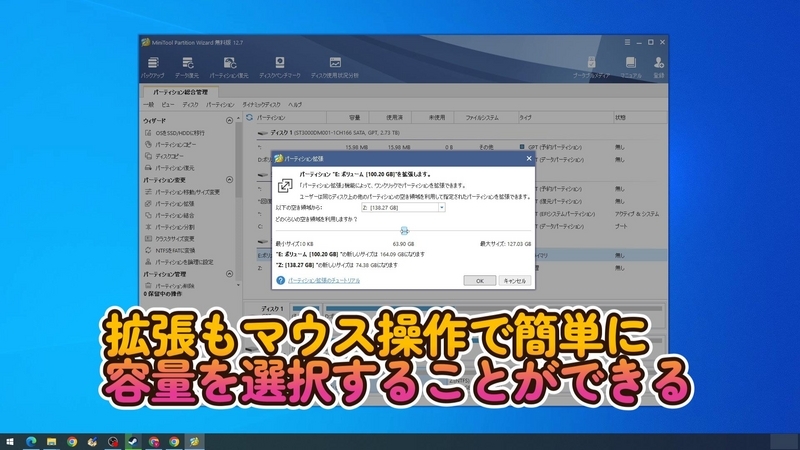
Task: Click the パーティション復元 toolbar icon at the top
Action: (x=229, y=67)
